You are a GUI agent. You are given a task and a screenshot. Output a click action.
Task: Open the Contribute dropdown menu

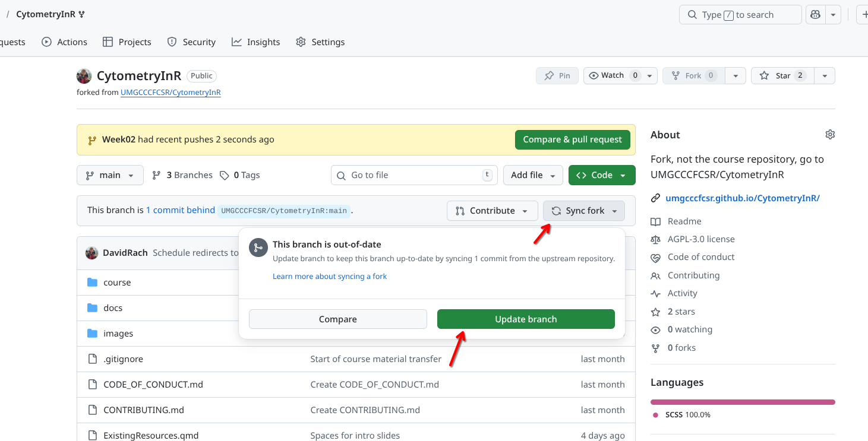pyautogui.click(x=492, y=211)
